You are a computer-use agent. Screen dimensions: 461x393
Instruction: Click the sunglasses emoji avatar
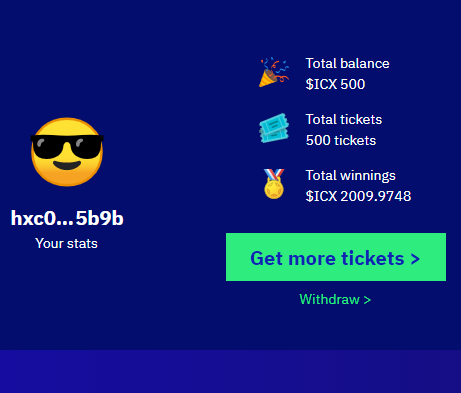pyautogui.click(x=67, y=152)
